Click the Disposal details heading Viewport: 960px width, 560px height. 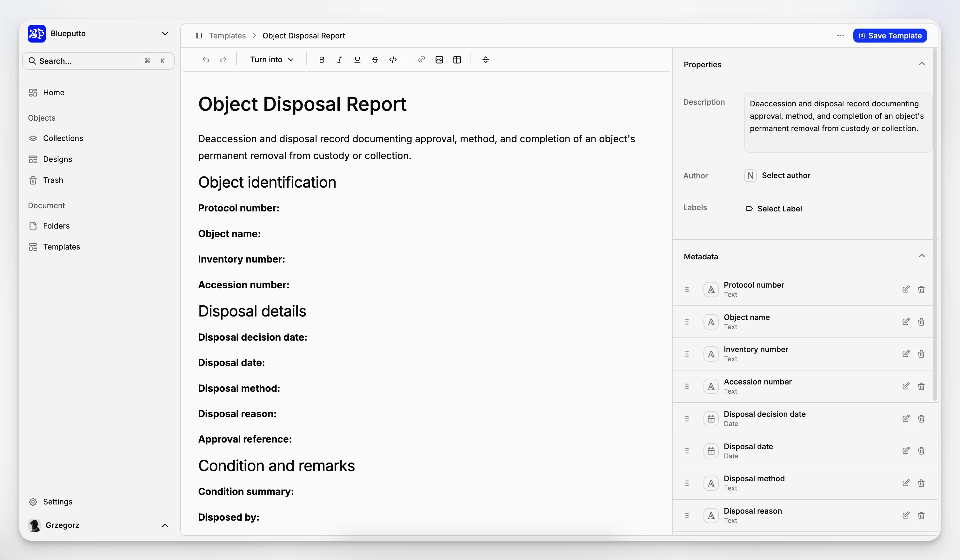(252, 311)
